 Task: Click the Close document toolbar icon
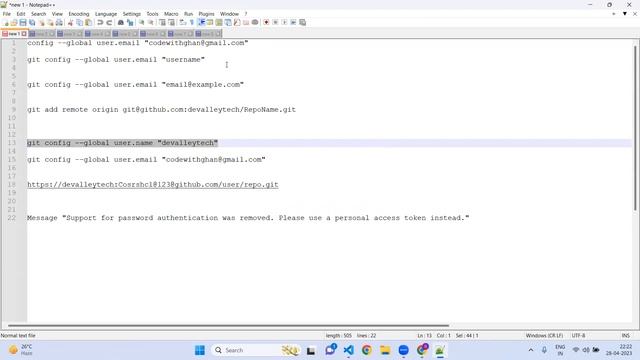pos(41,22)
